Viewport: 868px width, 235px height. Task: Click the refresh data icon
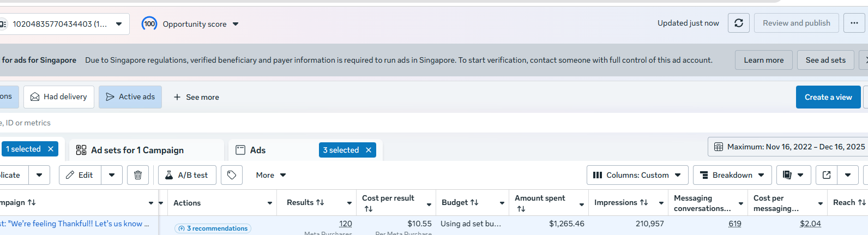point(739,23)
